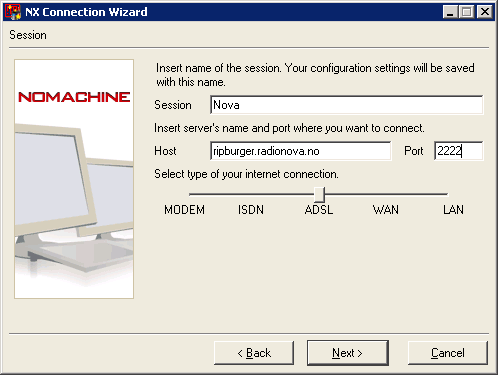Click the Host label text

click(165, 151)
